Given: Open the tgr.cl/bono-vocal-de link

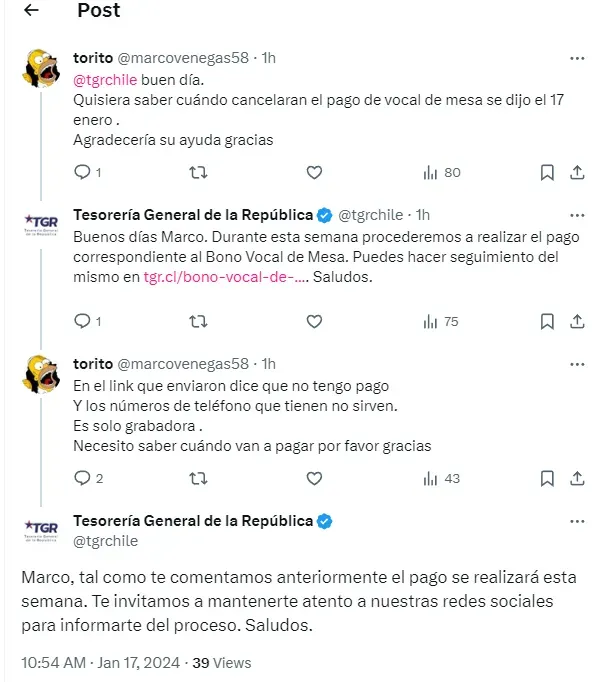Looking at the screenshot, I should (226, 277).
